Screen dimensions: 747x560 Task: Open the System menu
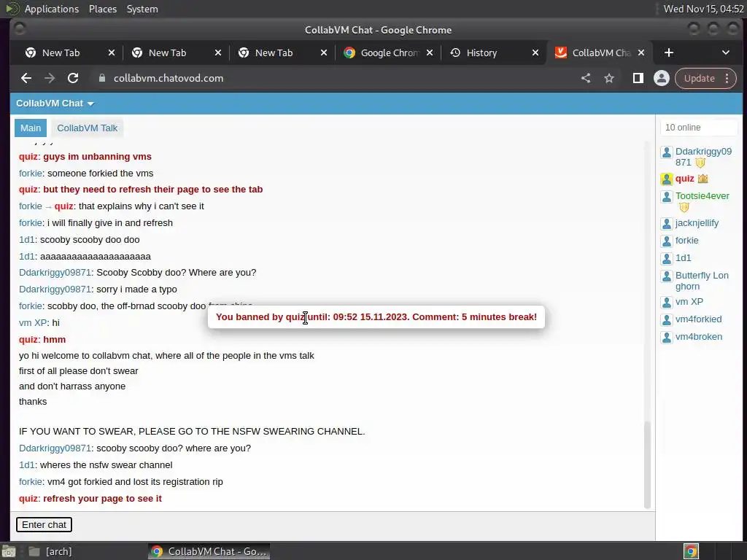142,9
